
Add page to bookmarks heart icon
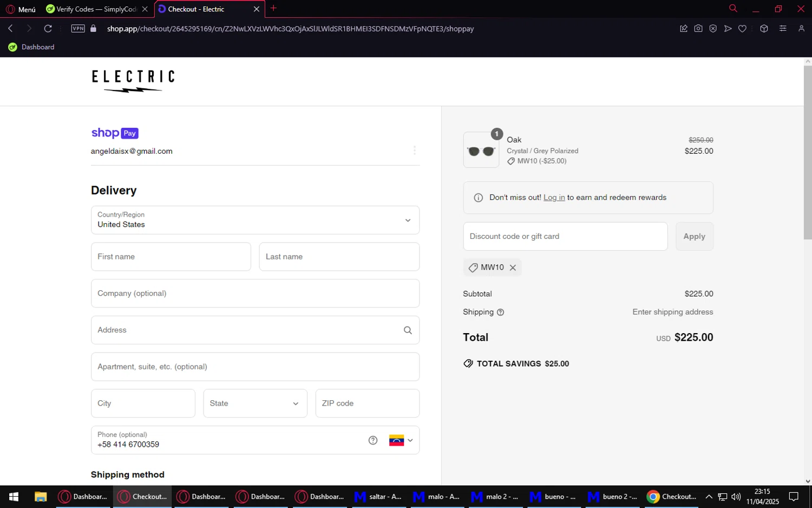click(x=742, y=29)
